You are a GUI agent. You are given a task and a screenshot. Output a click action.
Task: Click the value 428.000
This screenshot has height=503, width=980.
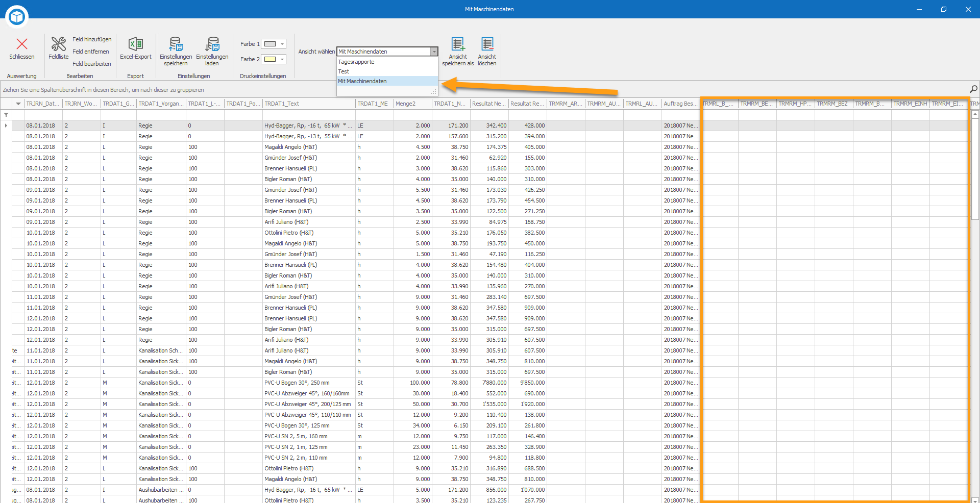[x=535, y=125]
